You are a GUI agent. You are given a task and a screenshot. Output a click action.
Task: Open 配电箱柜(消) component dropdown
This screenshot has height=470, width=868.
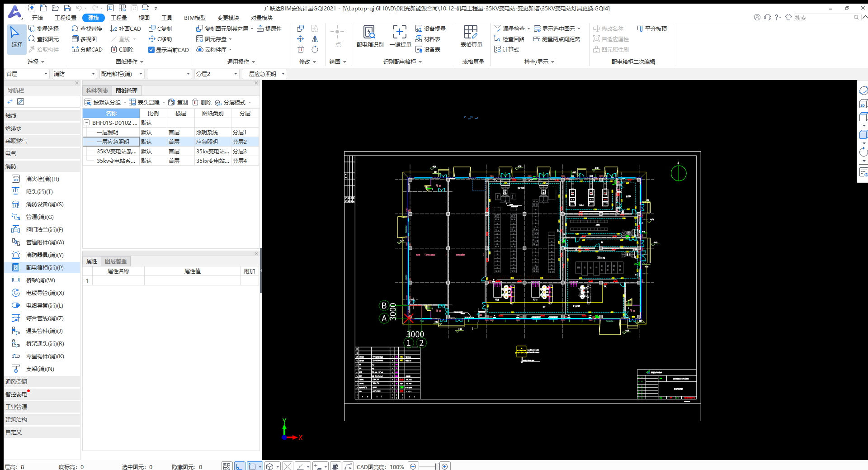pyautogui.click(x=122, y=74)
